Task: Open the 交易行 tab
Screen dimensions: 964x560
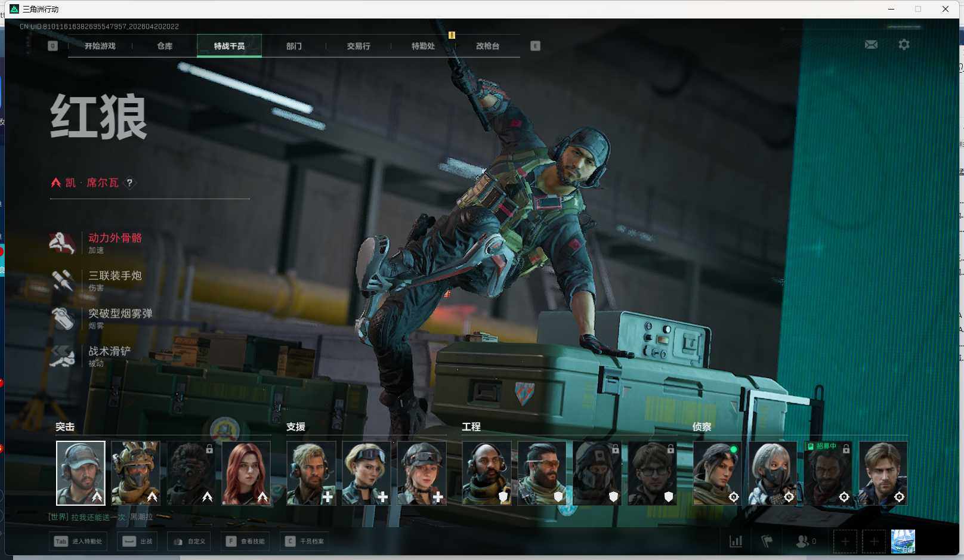Action: tap(359, 46)
